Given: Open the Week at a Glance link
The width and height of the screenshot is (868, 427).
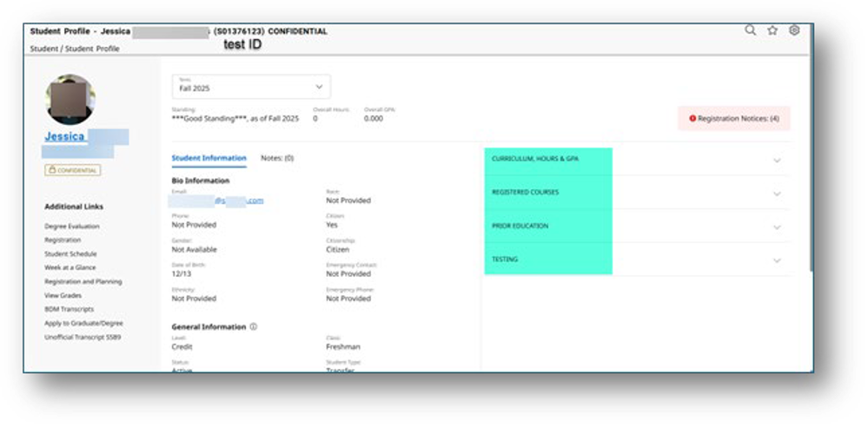Looking at the screenshot, I should [x=70, y=267].
